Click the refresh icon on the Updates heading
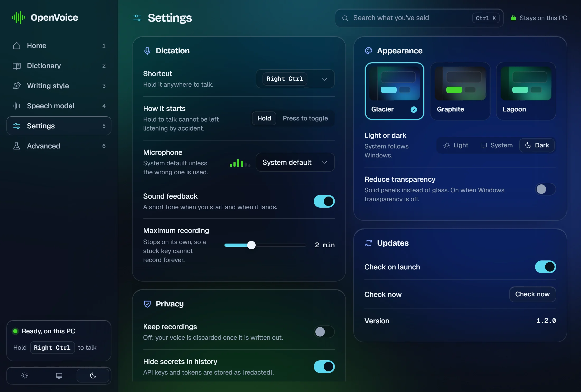Image resolution: width=581 pixels, height=392 pixels. pos(369,243)
